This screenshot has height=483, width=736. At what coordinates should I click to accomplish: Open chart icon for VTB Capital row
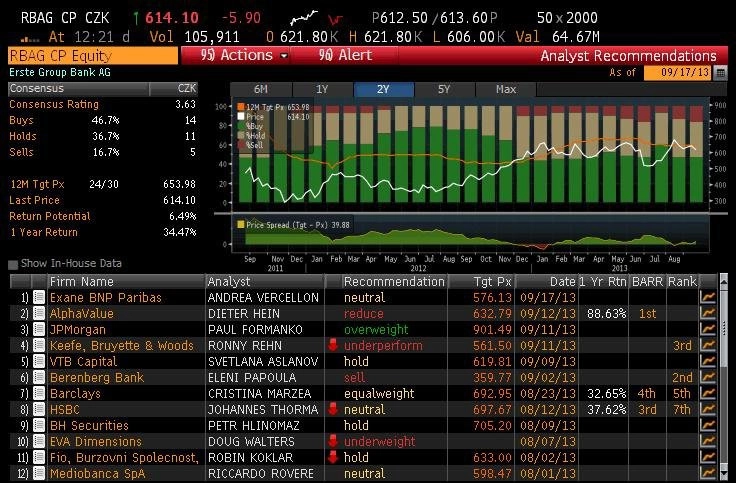coord(708,361)
